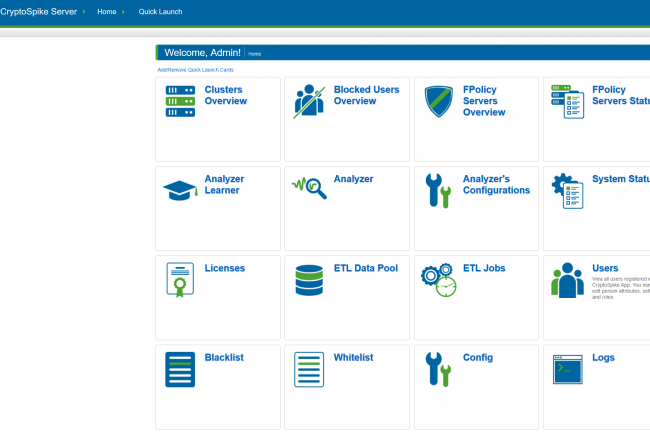Open the FPolicy Servers Status title link
This screenshot has width=650, height=433.
[621, 95]
